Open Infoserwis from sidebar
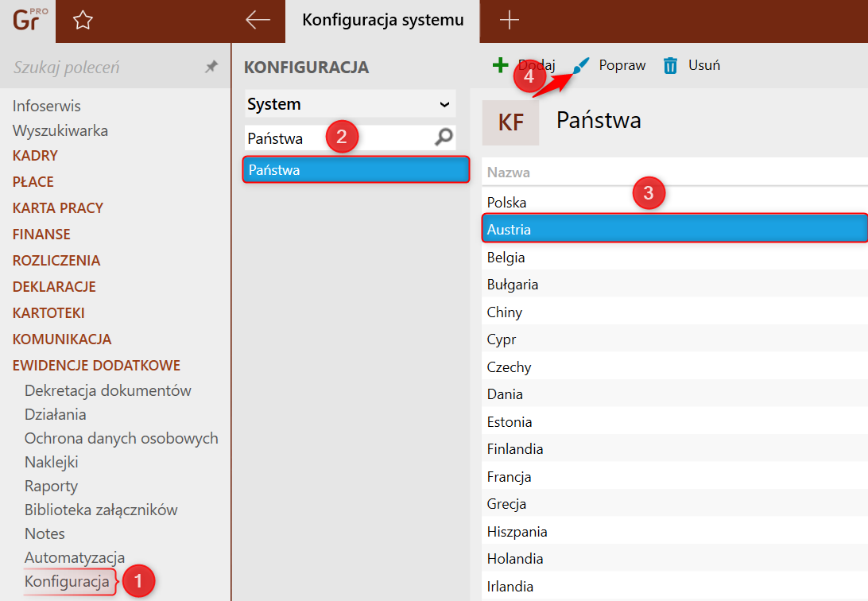 (46, 106)
